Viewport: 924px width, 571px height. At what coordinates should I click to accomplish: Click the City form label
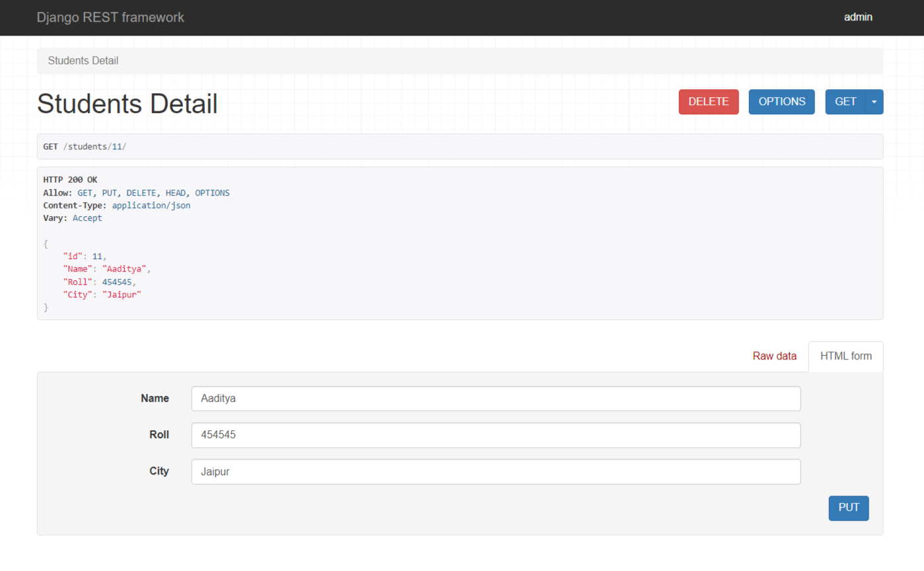click(x=159, y=471)
